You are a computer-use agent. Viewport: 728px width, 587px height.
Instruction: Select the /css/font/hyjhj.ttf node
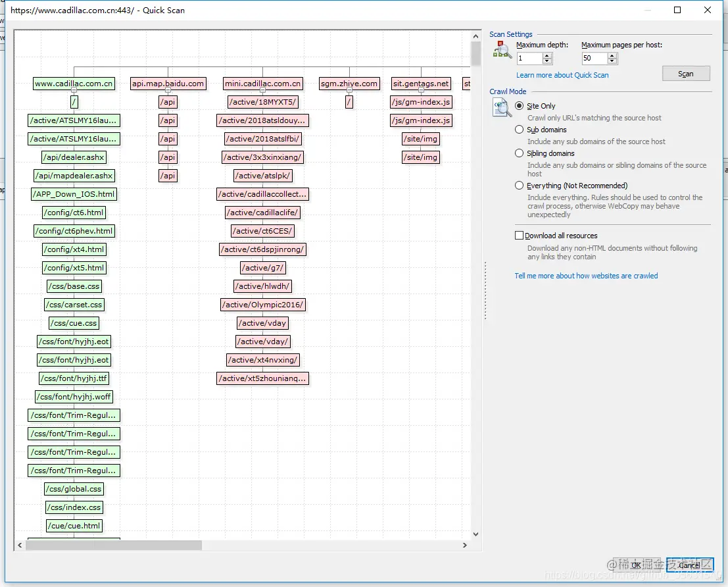point(74,378)
